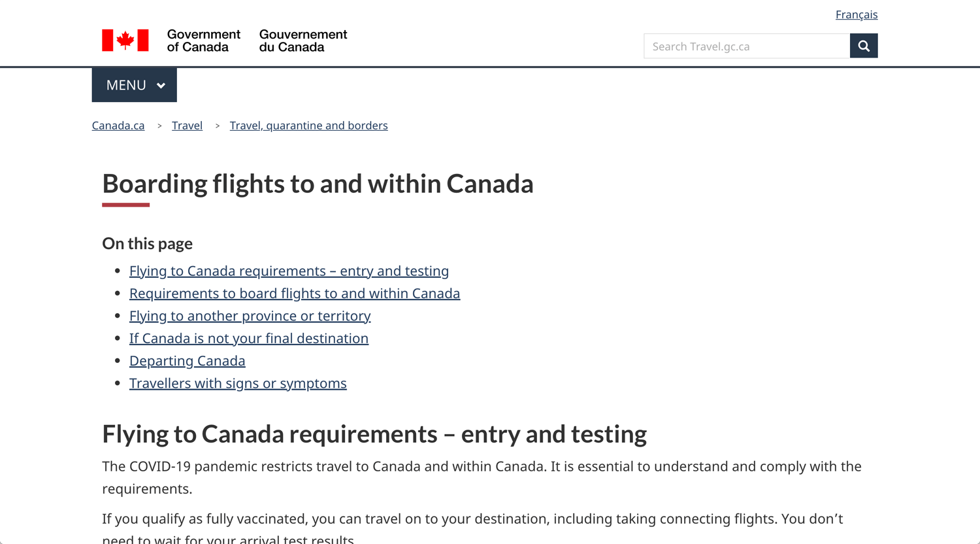Open Travellers with signs or symptoms link
Viewport: 980px width, 544px height.
pos(238,383)
